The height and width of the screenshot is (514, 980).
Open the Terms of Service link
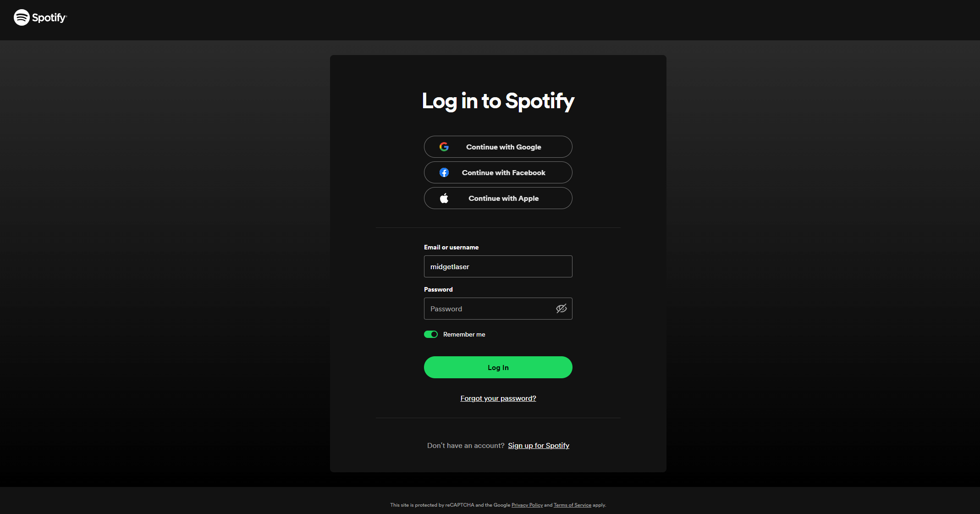point(572,505)
